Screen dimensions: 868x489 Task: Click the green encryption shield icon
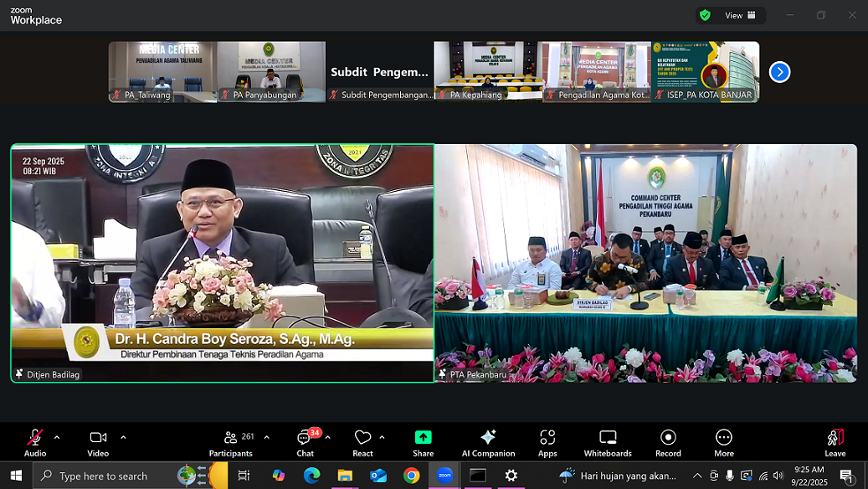pyautogui.click(x=706, y=15)
